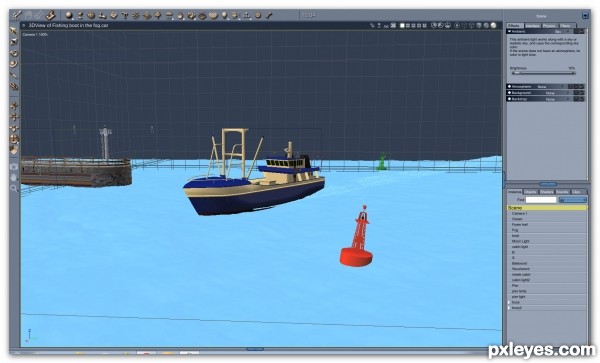Open the Assemble room hammer icon

pyautogui.click(x=51, y=15)
